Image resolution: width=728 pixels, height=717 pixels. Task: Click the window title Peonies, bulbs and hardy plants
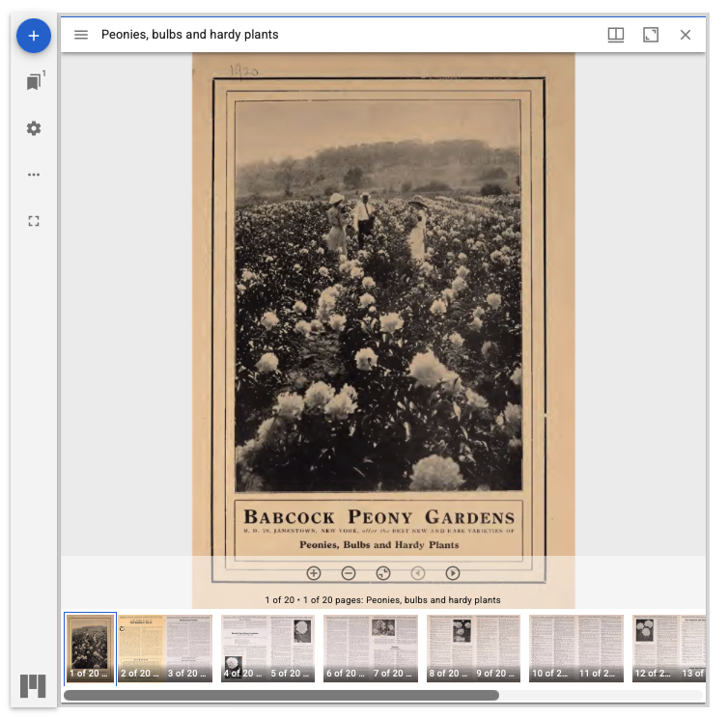click(190, 35)
